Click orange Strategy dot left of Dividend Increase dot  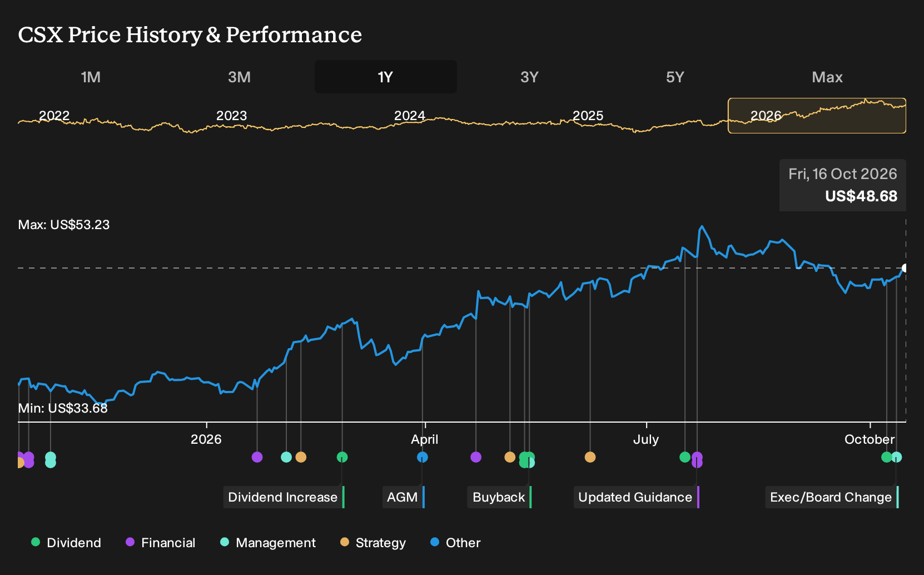click(301, 457)
